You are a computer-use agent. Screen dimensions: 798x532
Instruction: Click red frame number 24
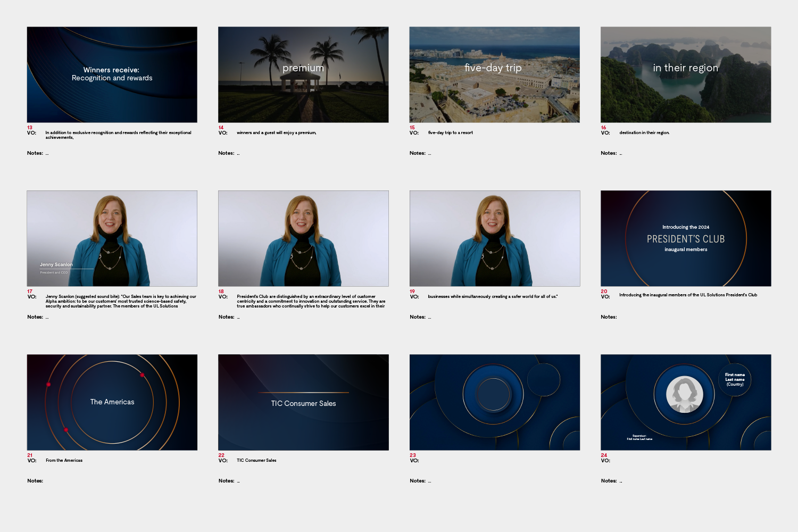[604, 455]
